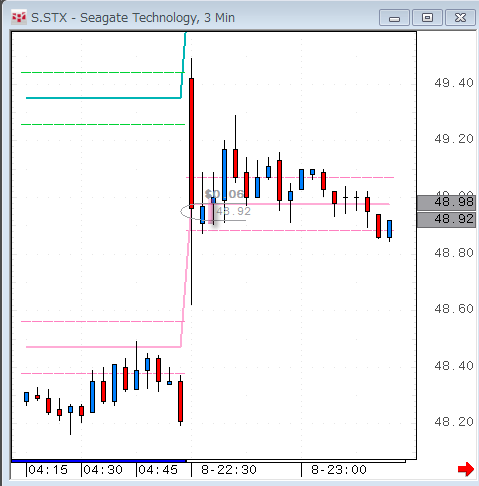Click the 49.40 price scale label
The image size is (479, 486).
point(454,83)
